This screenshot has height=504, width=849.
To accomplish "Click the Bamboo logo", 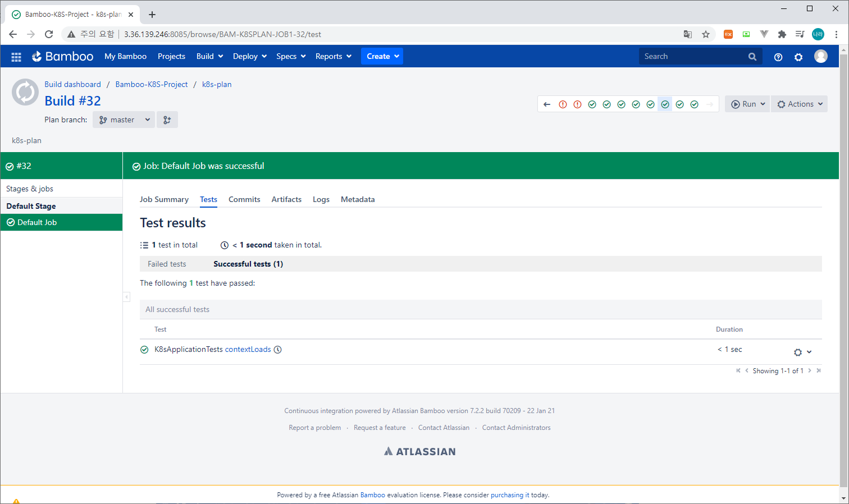I will [62, 56].
